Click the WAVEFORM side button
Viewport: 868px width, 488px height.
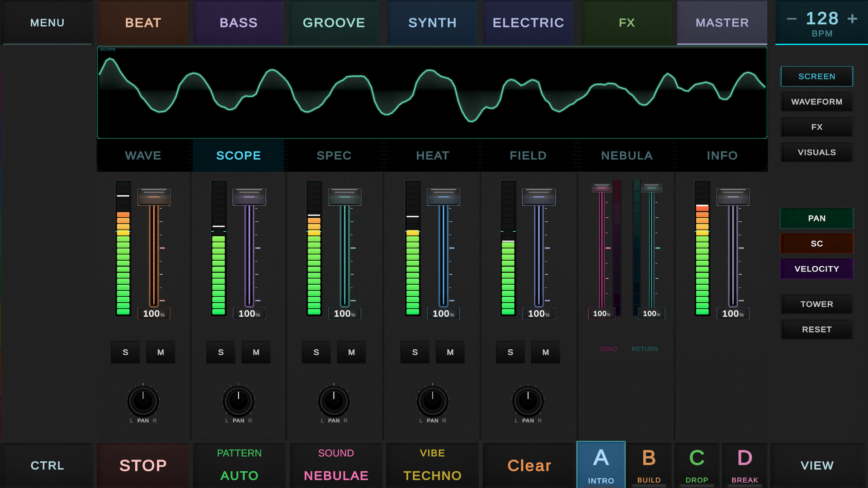[816, 102]
